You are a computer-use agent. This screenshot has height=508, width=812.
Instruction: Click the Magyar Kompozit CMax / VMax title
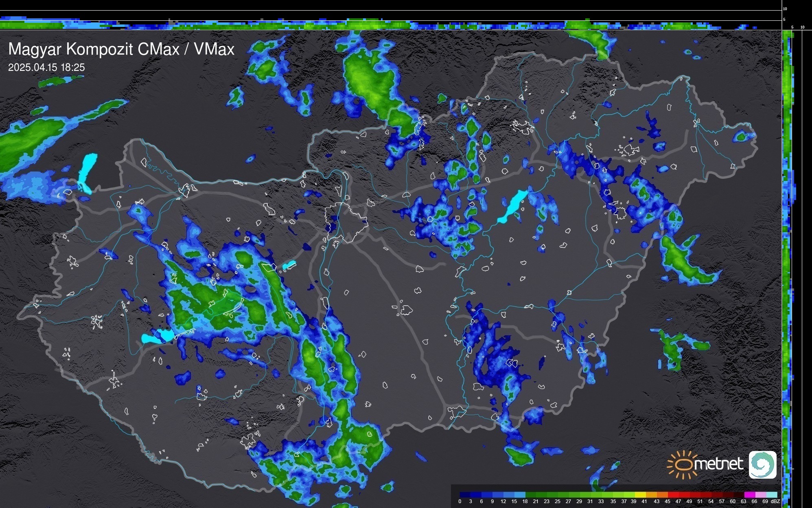click(121, 49)
